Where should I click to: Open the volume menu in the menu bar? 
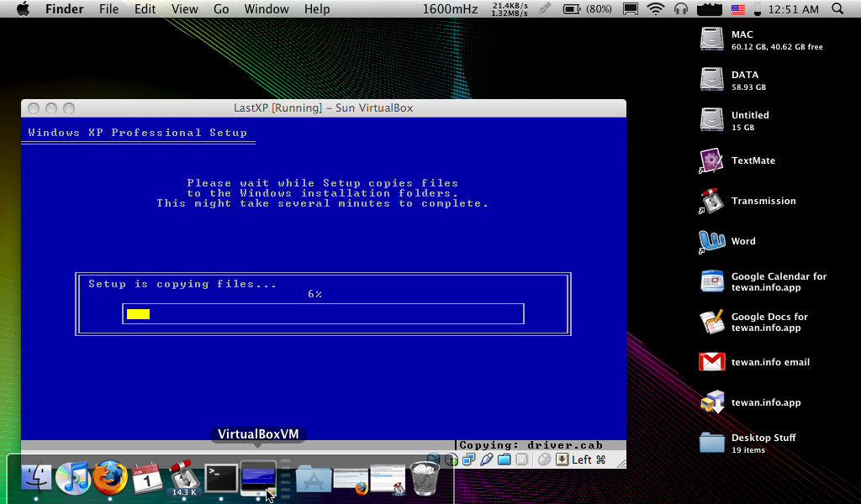[x=758, y=8]
